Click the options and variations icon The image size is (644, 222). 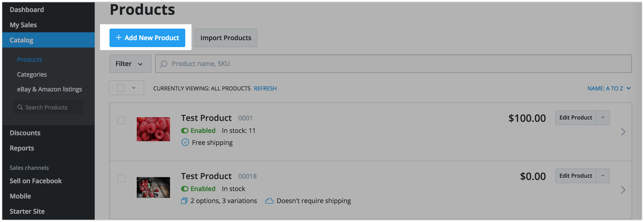coord(184,201)
